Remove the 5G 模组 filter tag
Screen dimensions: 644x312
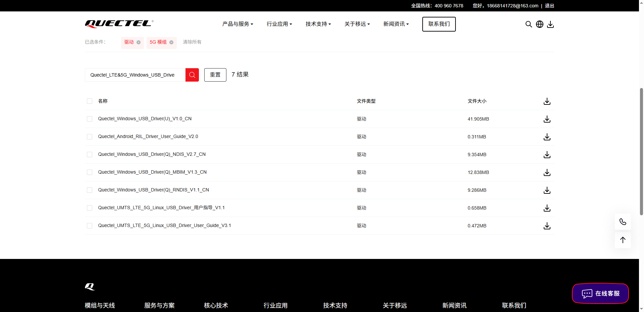(171, 42)
